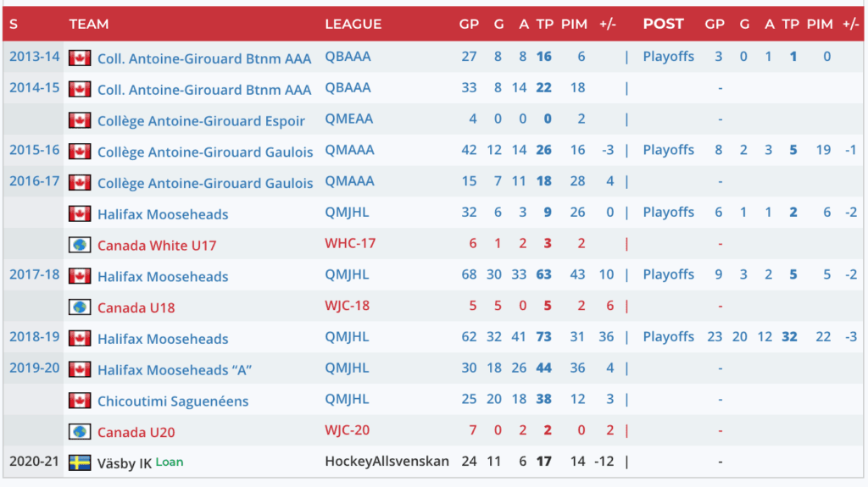The width and height of the screenshot is (868, 487).
Task: Click the POST column header
Action: (x=663, y=24)
